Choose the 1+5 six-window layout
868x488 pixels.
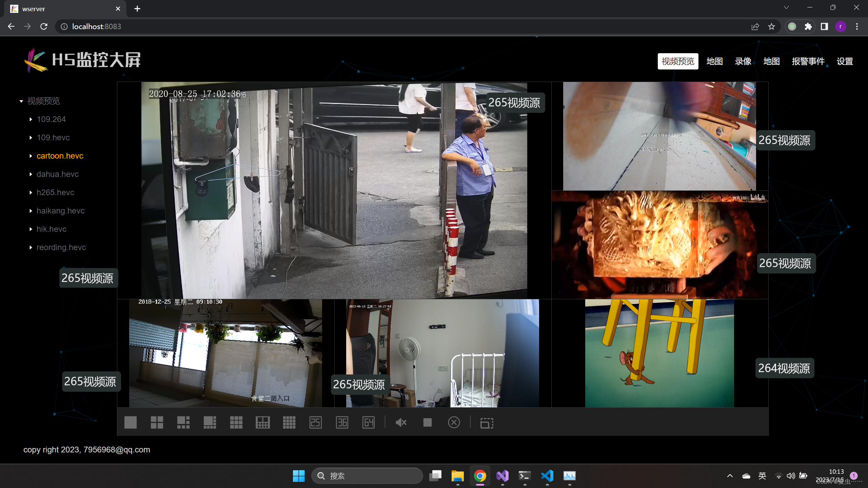click(x=183, y=423)
